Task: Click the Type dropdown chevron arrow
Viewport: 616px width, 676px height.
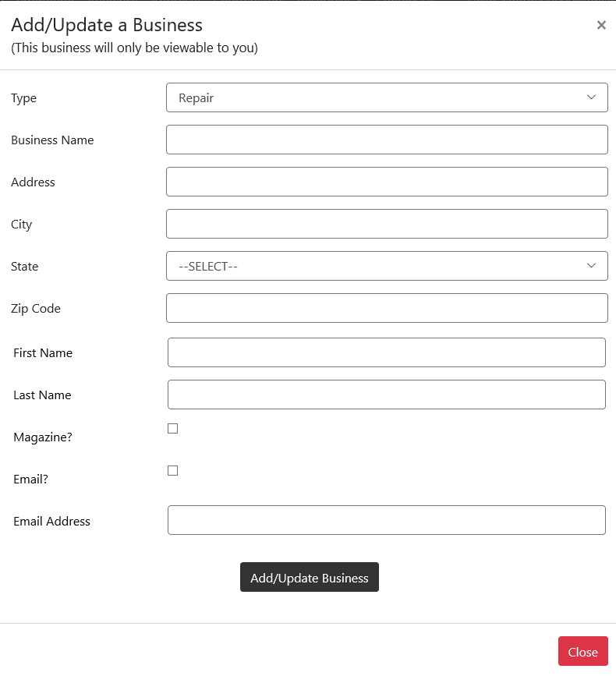Action: [593, 97]
